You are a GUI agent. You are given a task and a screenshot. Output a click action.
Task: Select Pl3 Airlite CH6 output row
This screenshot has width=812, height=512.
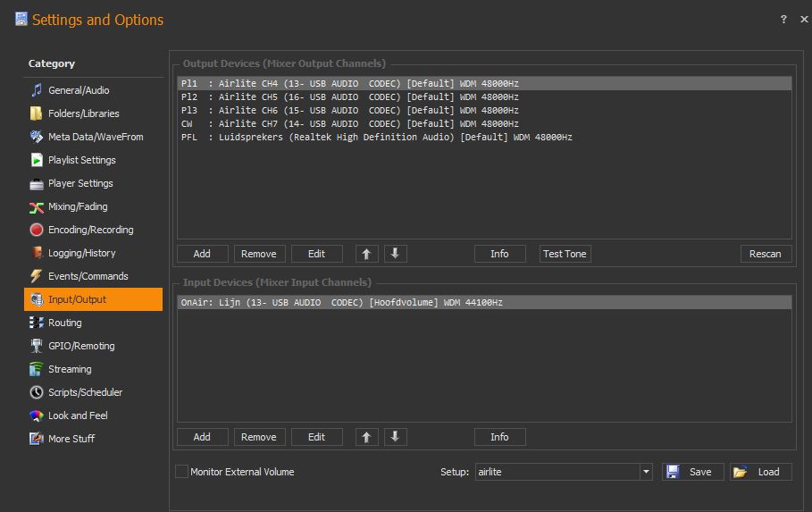pos(484,111)
